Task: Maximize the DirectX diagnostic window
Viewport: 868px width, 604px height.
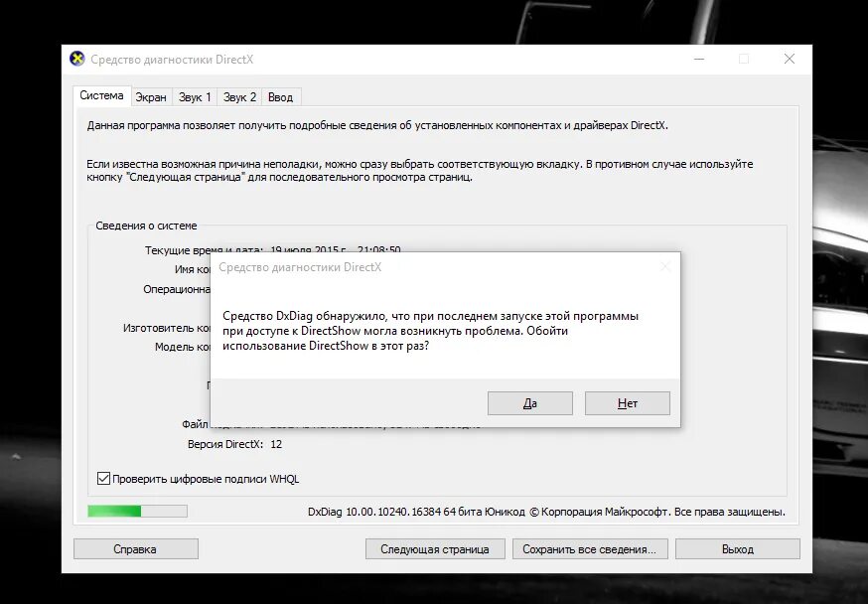Action: tap(744, 59)
